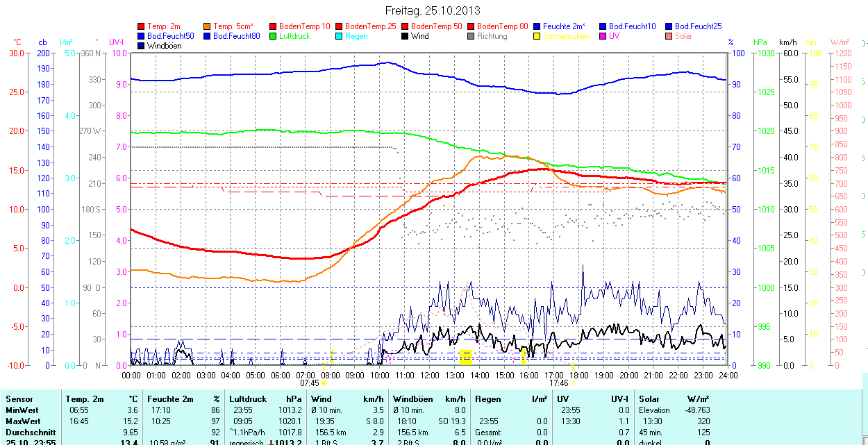Viewport: 868px width, 445px height.
Task: Click the large yellow sunshine bar near 13:30
Action: click(465, 357)
